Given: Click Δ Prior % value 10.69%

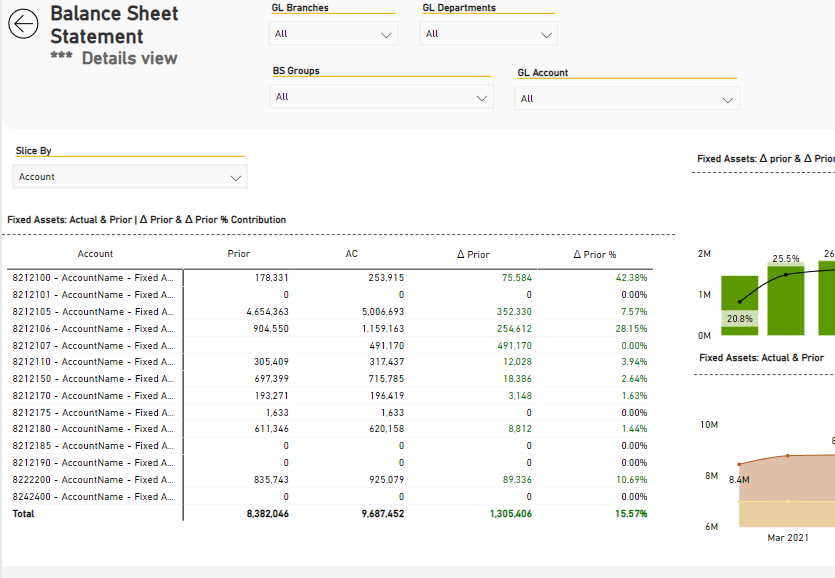Looking at the screenshot, I should [632, 480].
